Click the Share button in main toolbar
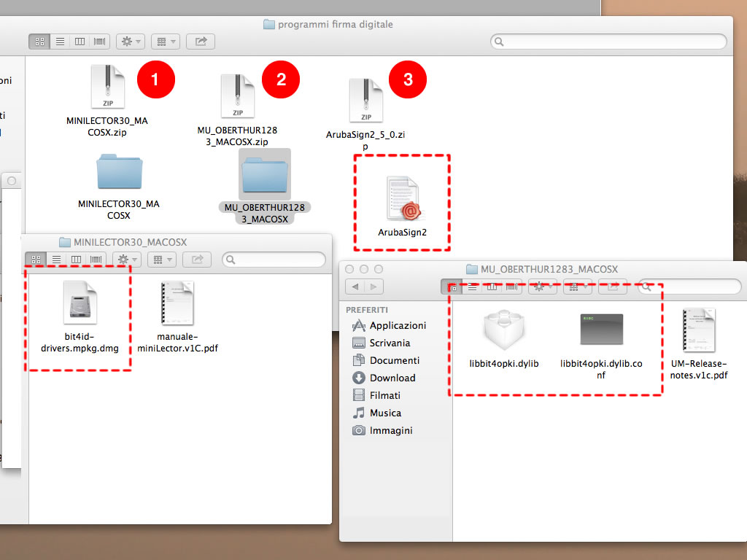The image size is (747, 560). pyautogui.click(x=201, y=42)
